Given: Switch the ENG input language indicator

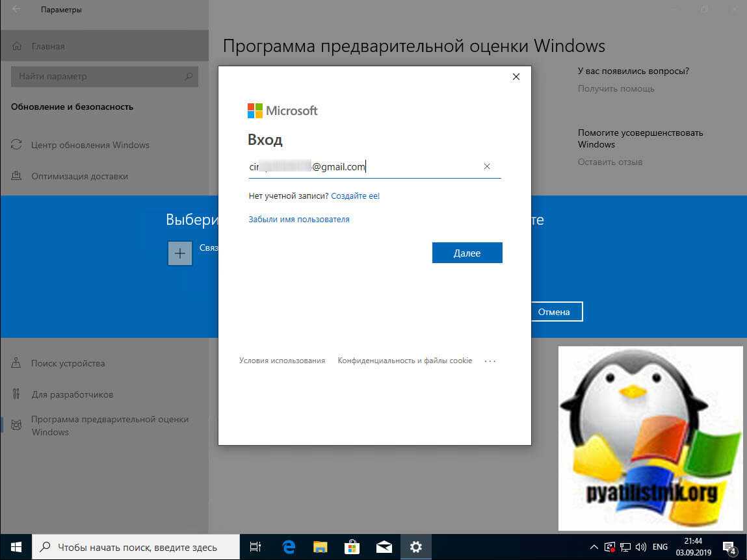Looking at the screenshot, I should coord(661,547).
